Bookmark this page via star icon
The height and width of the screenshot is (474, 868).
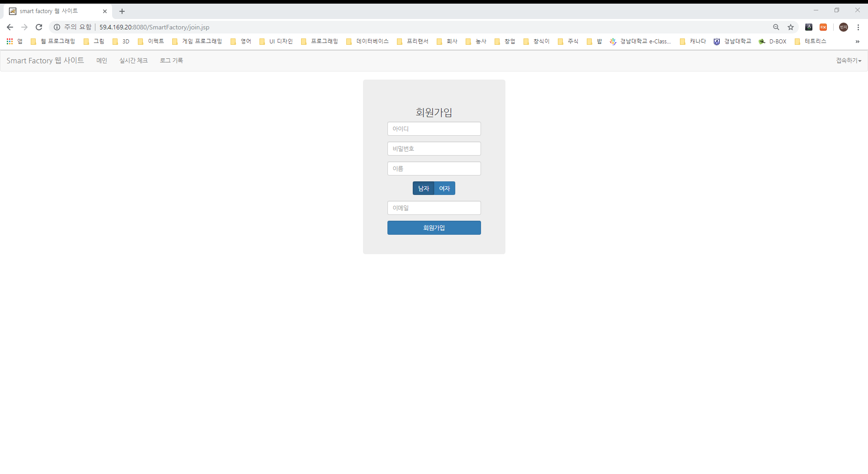point(791,27)
